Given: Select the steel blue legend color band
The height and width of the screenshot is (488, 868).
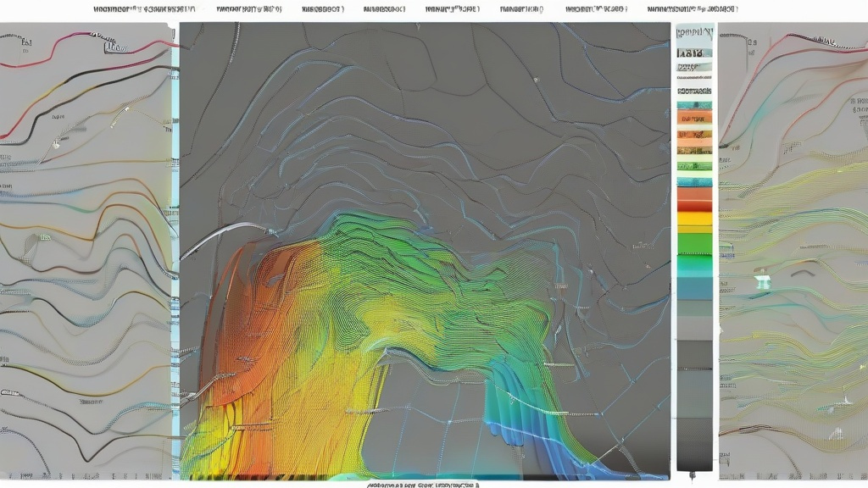Looking at the screenshot, I should tap(694, 288).
